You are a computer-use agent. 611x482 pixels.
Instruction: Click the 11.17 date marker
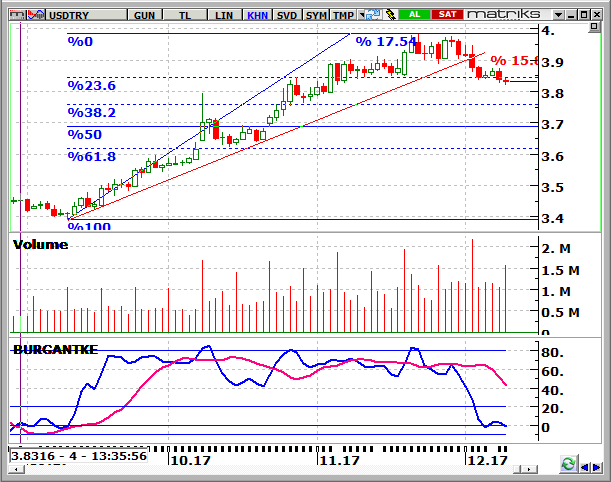(339, 461)
